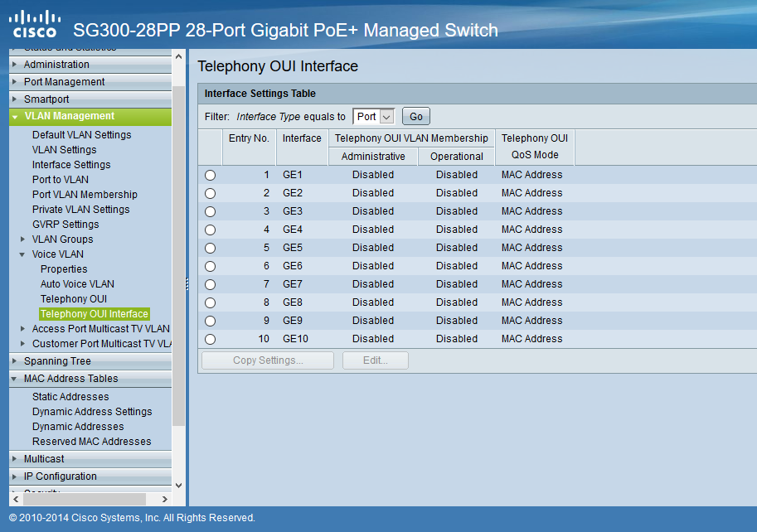Select the GE3 row radio button

210,212
